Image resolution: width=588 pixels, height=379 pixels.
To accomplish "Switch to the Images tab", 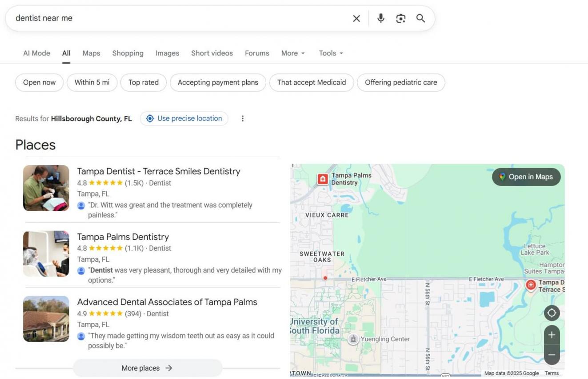I will 167,53.
